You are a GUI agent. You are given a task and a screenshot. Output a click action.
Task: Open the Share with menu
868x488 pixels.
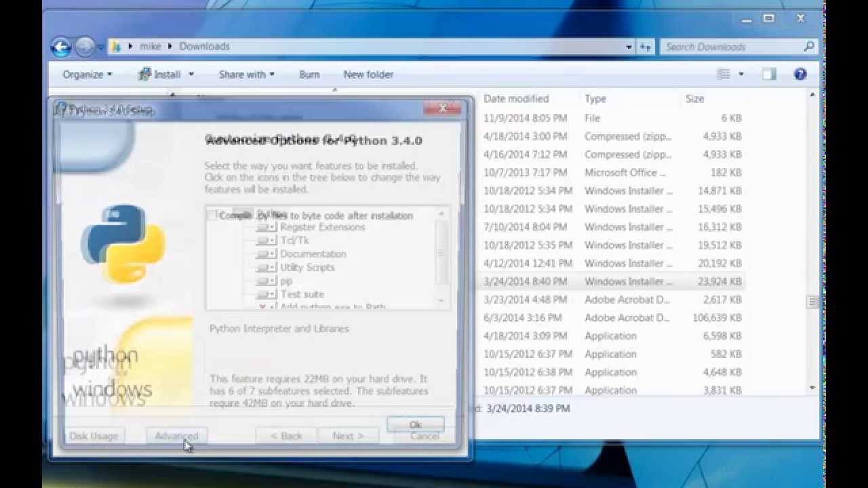[x=246, y=75]
